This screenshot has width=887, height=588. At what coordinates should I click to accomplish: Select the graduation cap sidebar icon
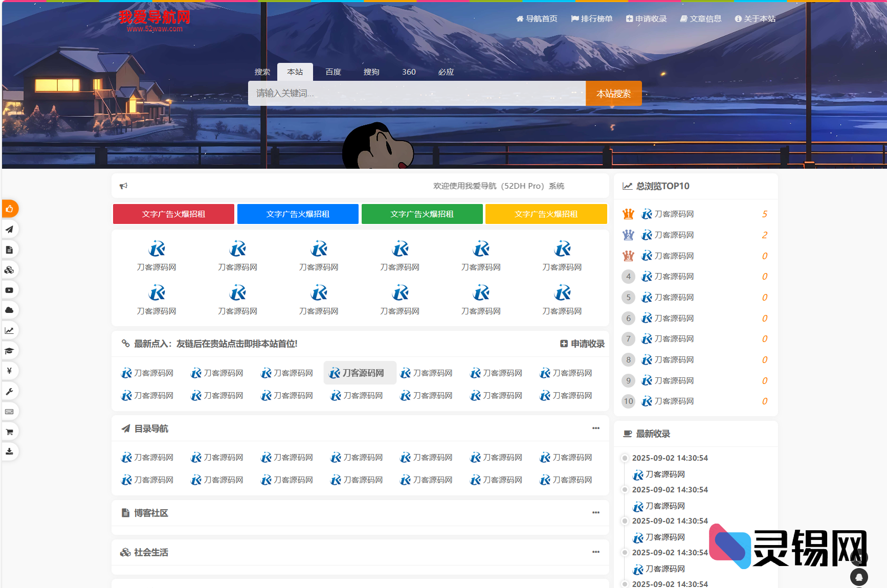tap(9, 351)
